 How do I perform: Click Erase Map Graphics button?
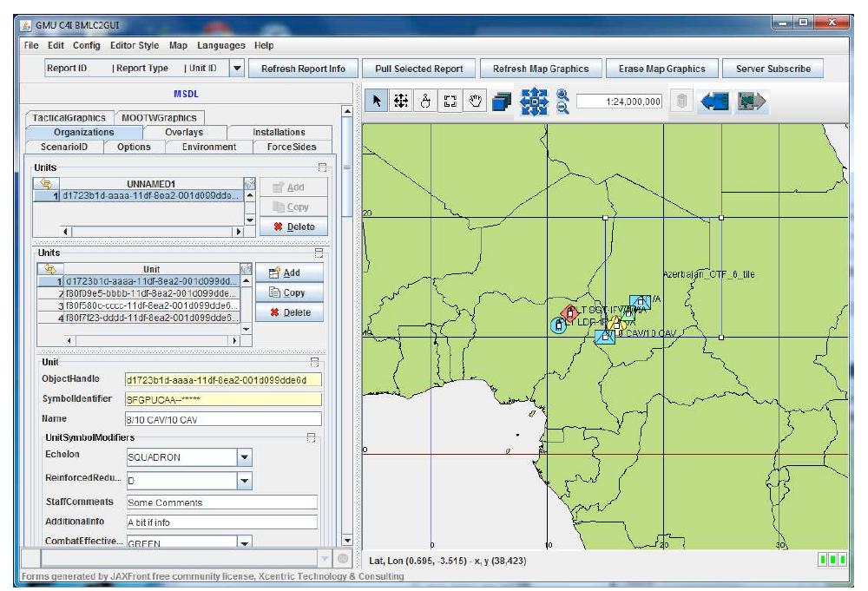pyautogui.click(x=662, y=69)
